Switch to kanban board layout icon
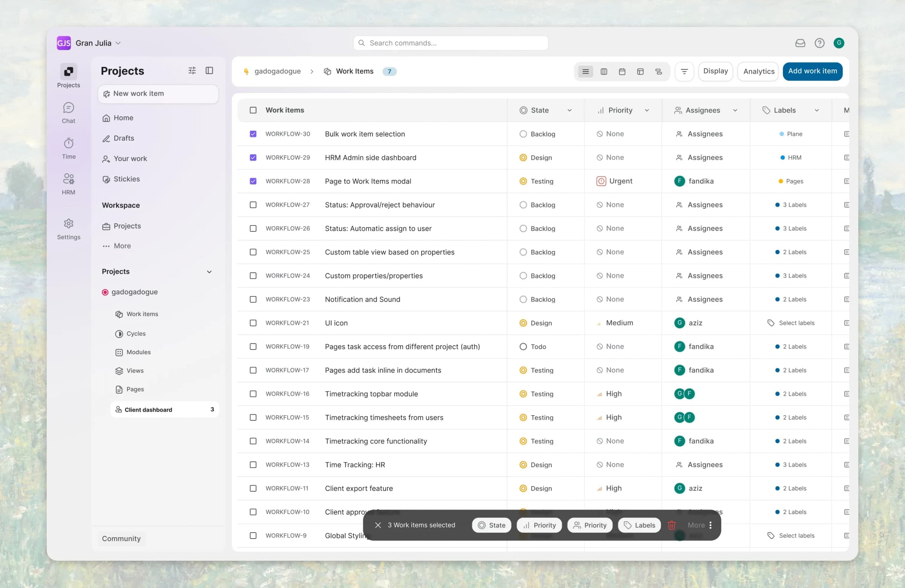Image resolution: width=905 pixels, height=588 pixels. [x=604, y=72]
